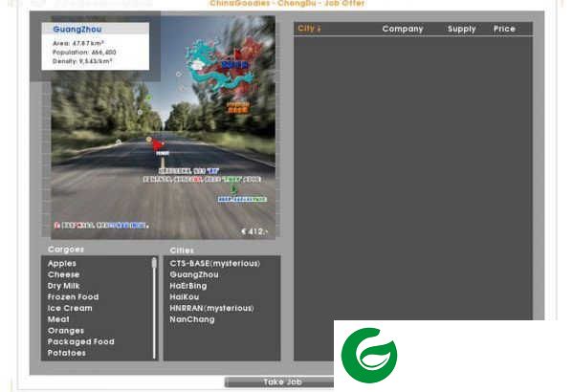Click the green leaf G logo
573x392 pixels.
coord(369,355)
